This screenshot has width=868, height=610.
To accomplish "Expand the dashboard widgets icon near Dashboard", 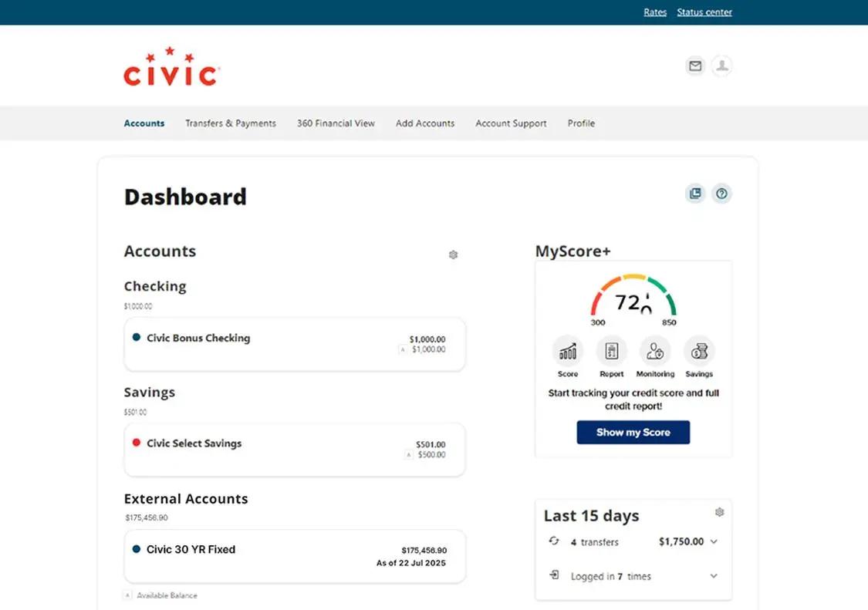I will [x=695, y=194].
